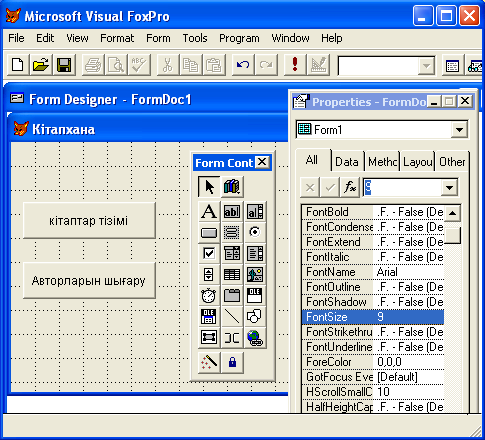Click the fx expression builder button
Screen dimensions: 485x440
350,187
